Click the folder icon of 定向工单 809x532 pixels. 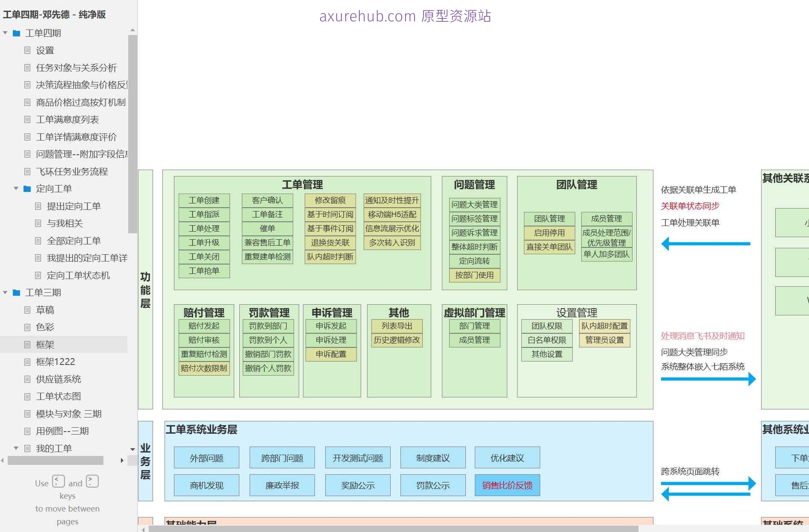pos(27,188)
